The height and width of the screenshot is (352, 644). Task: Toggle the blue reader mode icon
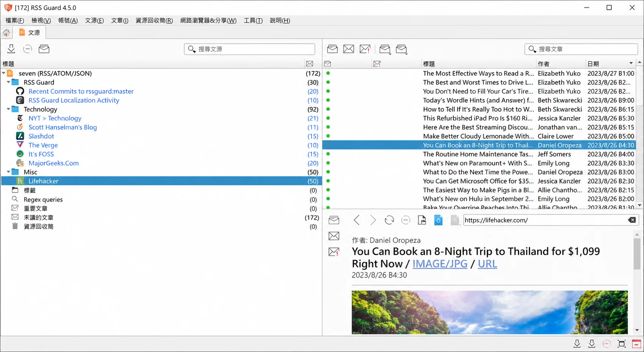(x=438, y=220)
